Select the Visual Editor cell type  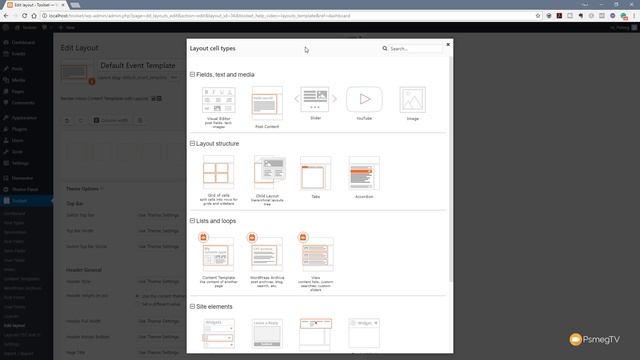pos(219,107)
